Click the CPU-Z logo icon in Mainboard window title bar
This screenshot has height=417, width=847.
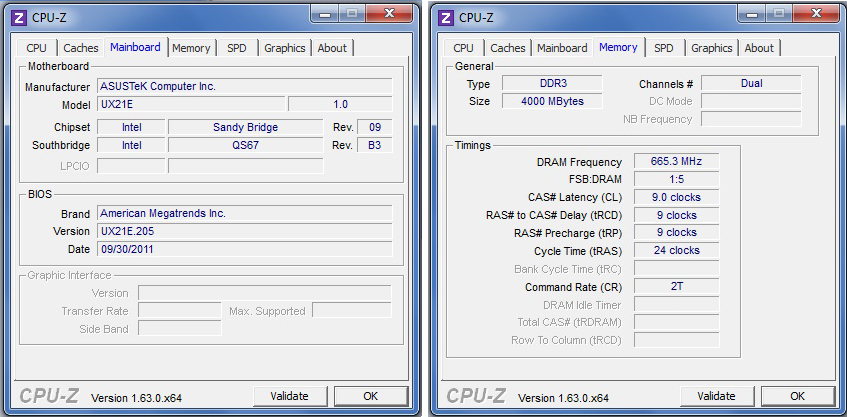tap(19, 17)
